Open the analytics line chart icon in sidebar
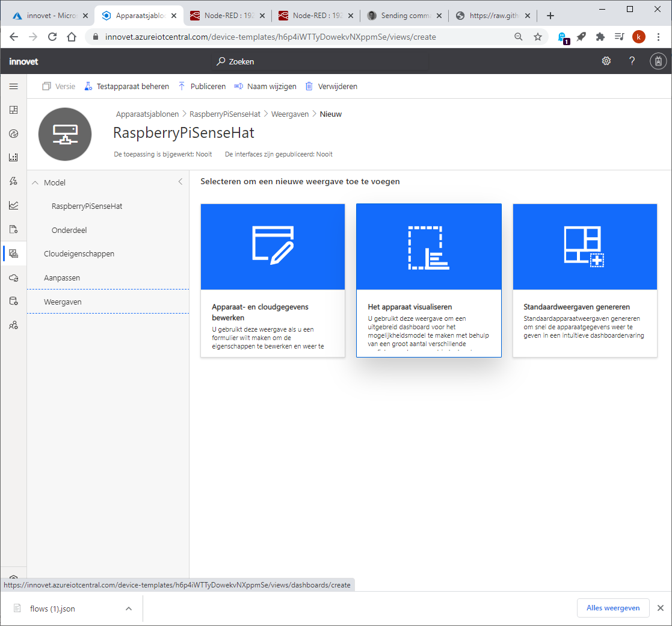Viewport: 672px width, 626px height. pyautogui.click(x=13, y=205)
